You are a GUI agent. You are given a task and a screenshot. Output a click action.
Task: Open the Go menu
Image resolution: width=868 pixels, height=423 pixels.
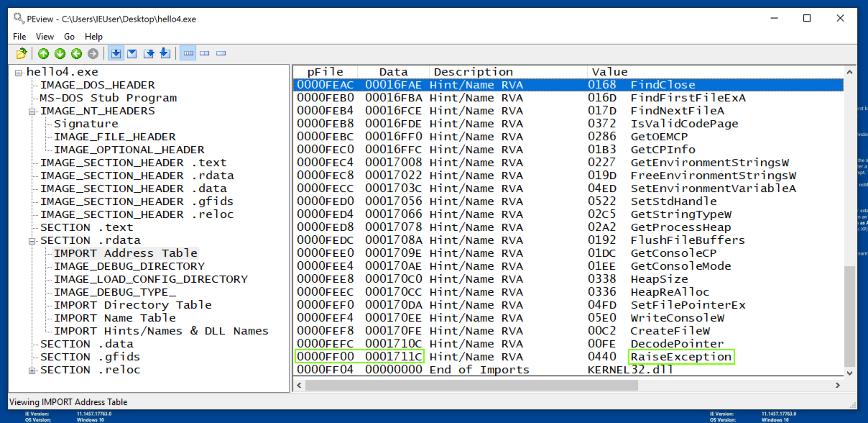[x=69, y=36]
